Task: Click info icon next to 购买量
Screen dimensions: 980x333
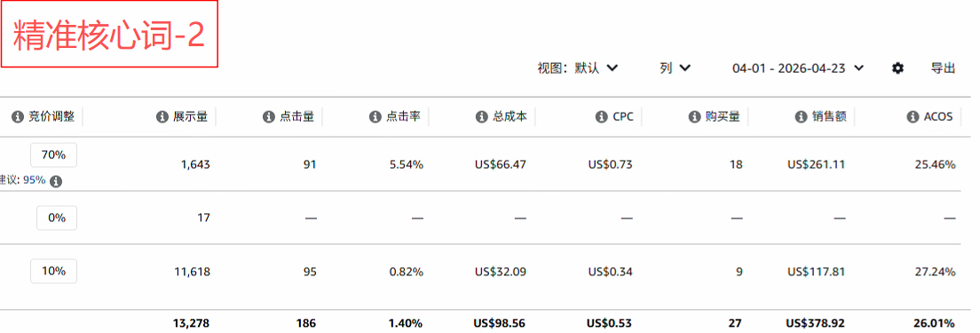Action: (x=694, y=117)
